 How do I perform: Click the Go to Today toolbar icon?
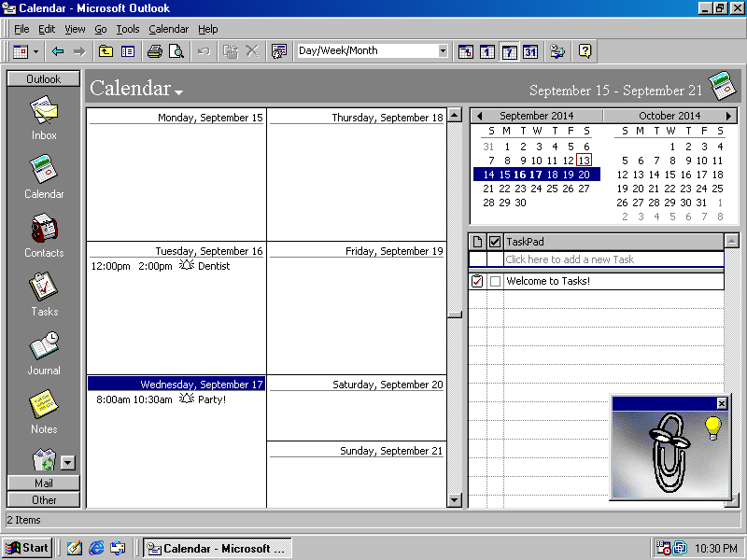465,51
